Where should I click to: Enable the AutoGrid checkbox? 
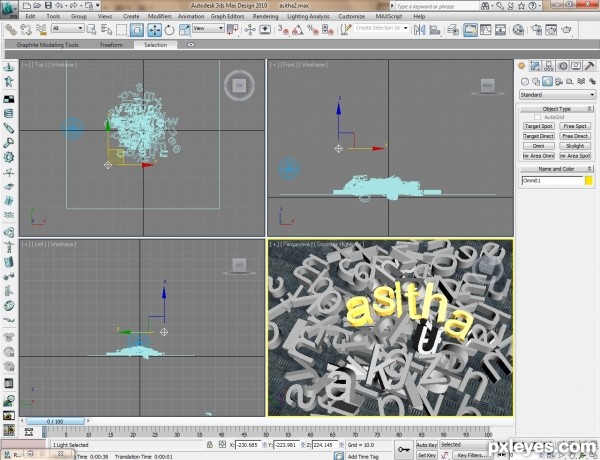click(x=538, y=117)
